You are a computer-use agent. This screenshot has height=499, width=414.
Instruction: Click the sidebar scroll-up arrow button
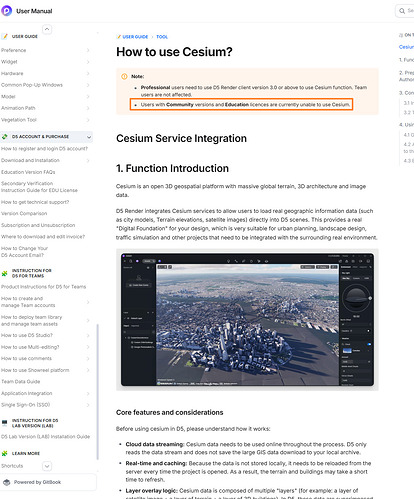pyautogui.click(x=47, y=29)
